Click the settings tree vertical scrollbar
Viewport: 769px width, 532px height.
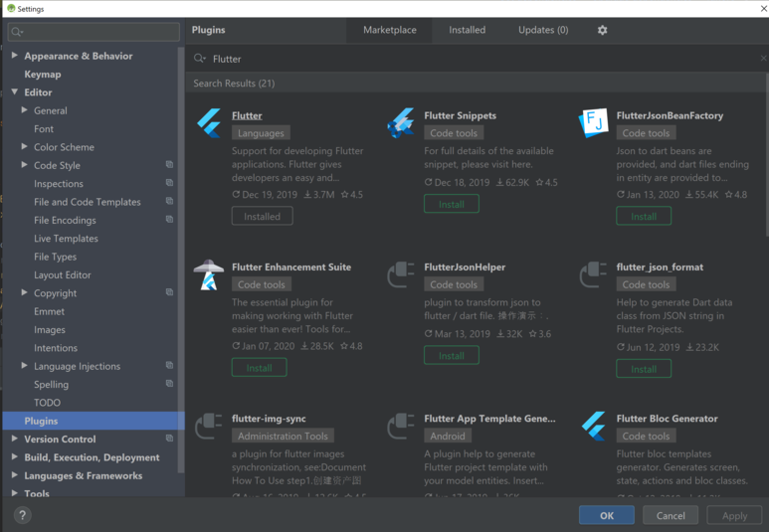(180, 260)
